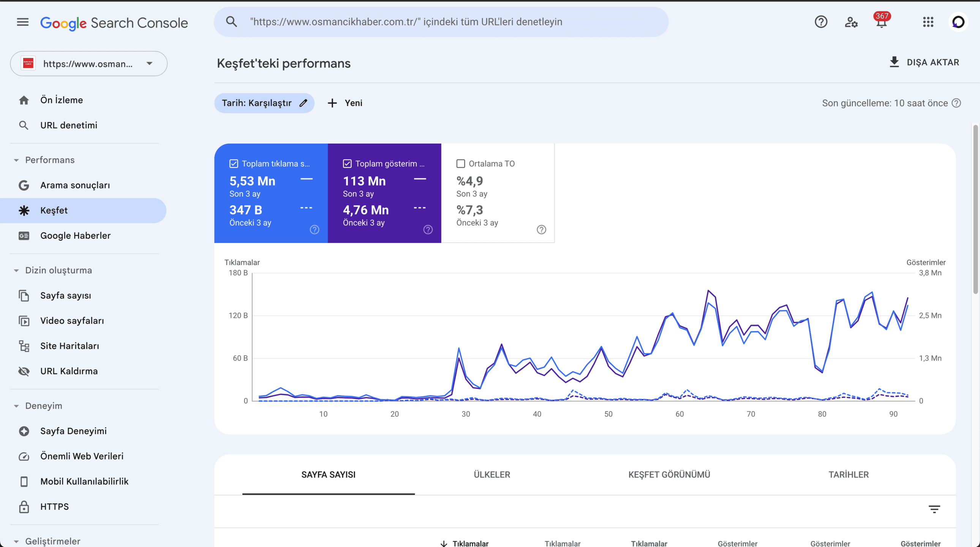Click the URL inspection search field
This screenshot has height=547, width=980.
(441, 22)
